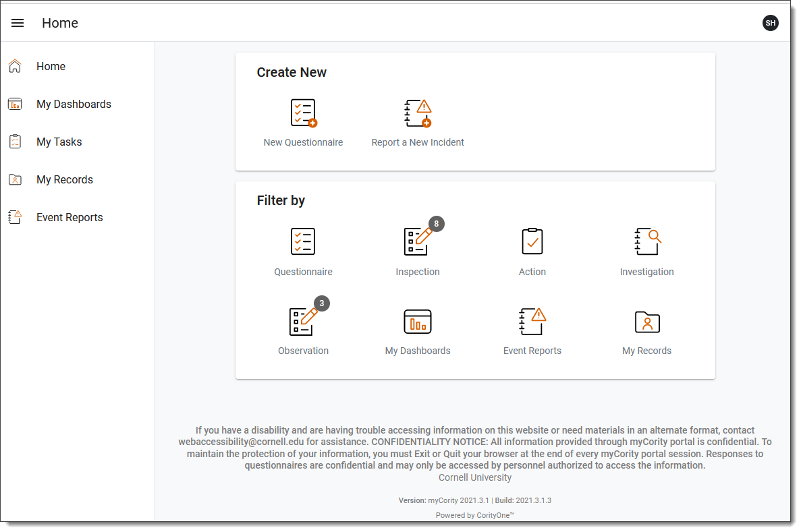Email webaccessibility@cornell.edu for assistance
This screenshot has height=532, width=801.
tap(240, 441)
